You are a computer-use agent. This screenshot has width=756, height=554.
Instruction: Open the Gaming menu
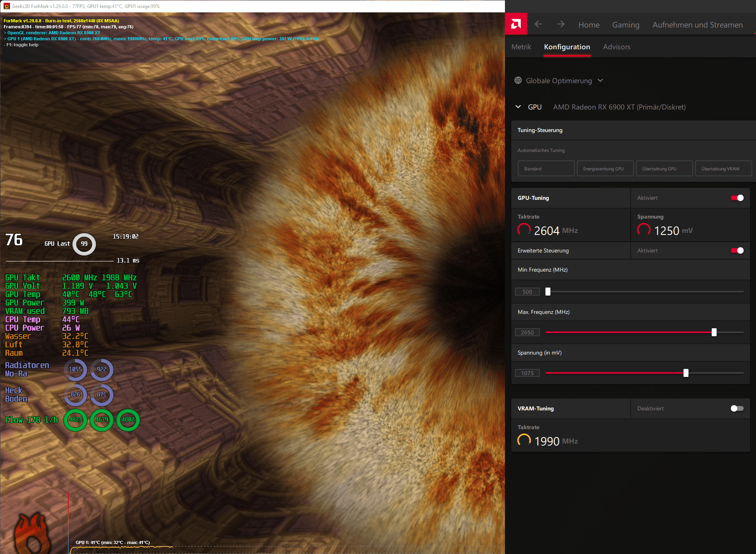point(625,25)
